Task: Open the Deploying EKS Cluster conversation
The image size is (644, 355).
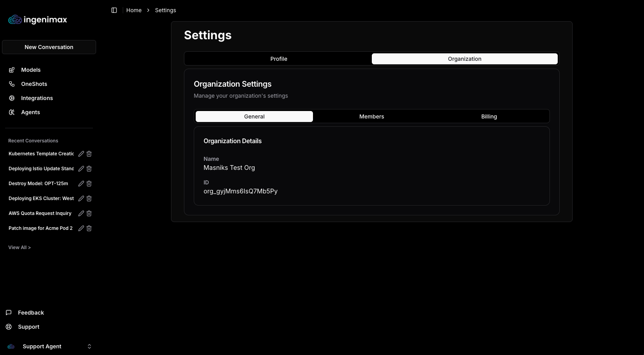Action: pos(41,198)
